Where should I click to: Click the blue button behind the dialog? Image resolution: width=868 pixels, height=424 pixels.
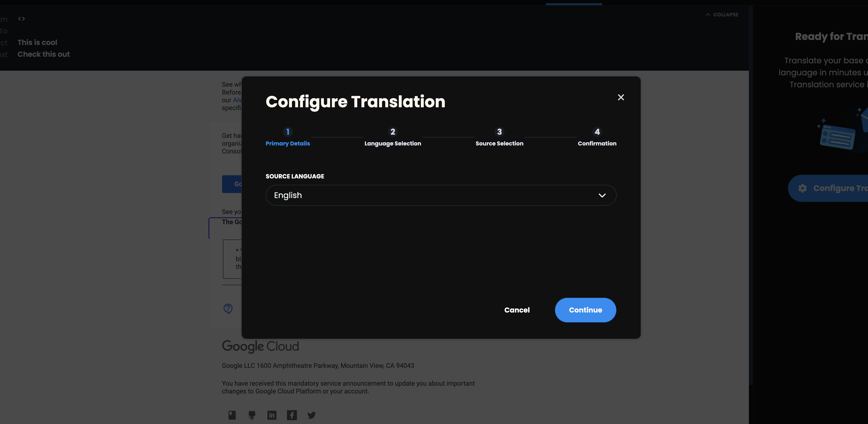click(x=232, y=184)
